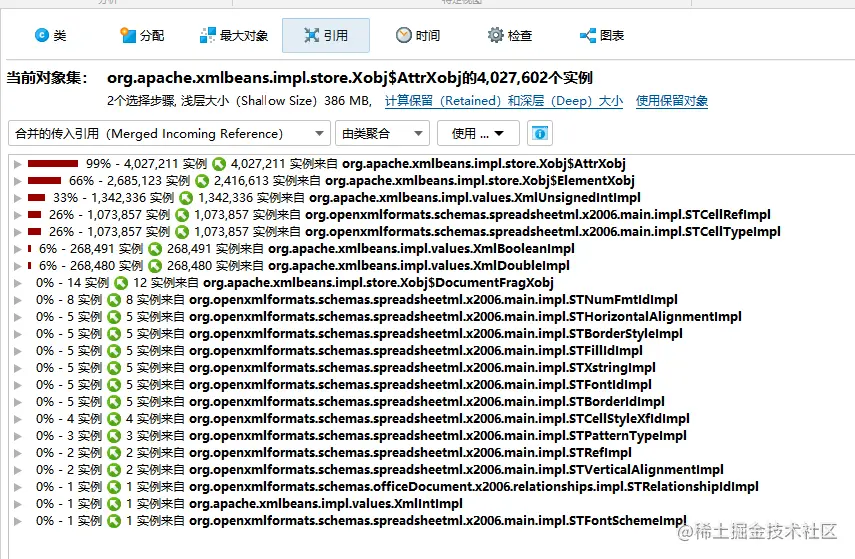Expand the Xobj$ElementXobj 66% row
Screen dimensions: 855x559
point(17,181)
